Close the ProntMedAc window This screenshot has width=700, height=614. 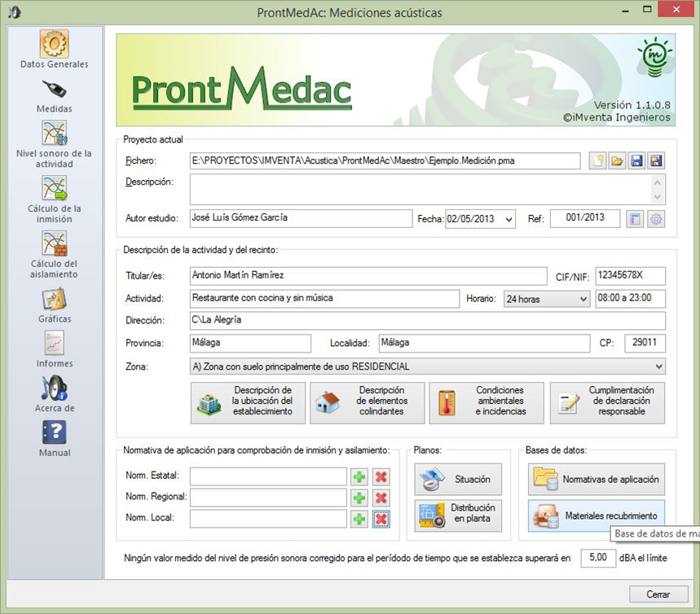[x=676, y=10]
